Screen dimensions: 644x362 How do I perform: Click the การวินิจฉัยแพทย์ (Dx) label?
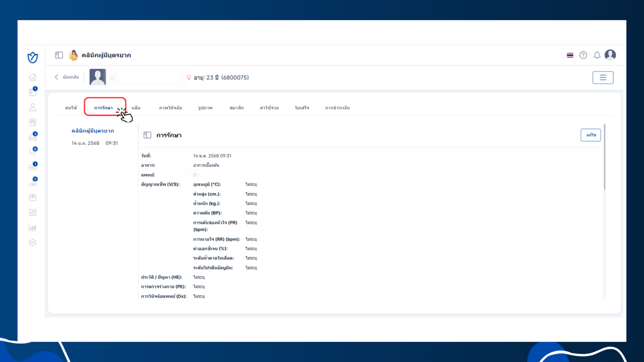point(164,296)
